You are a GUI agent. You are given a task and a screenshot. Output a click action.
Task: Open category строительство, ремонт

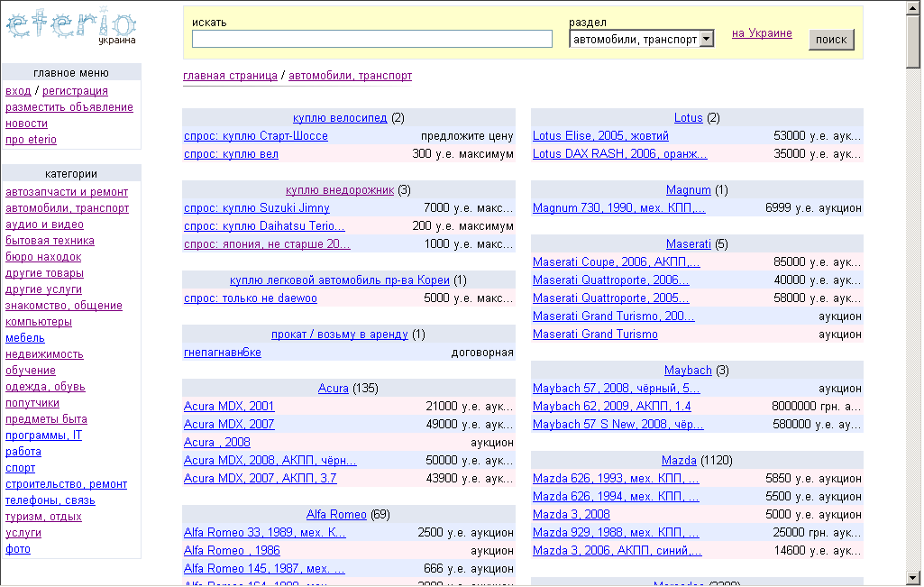(x=66, y=484)
